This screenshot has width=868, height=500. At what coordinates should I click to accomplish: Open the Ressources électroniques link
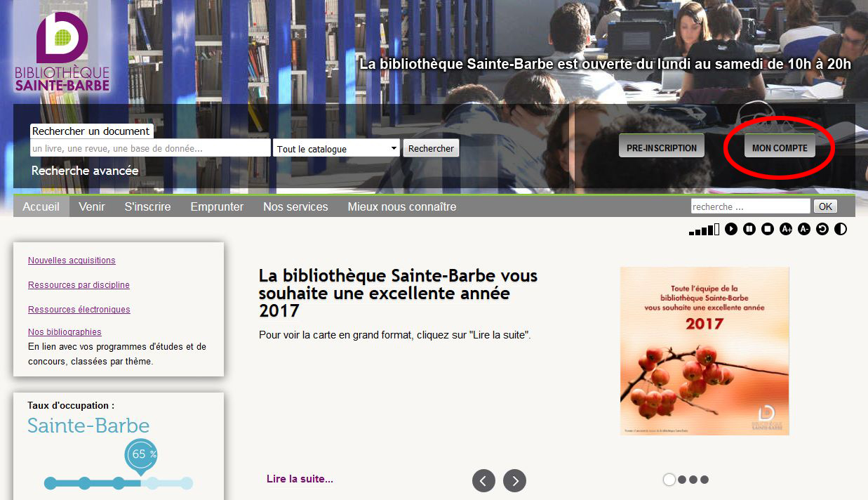(79, 310)
